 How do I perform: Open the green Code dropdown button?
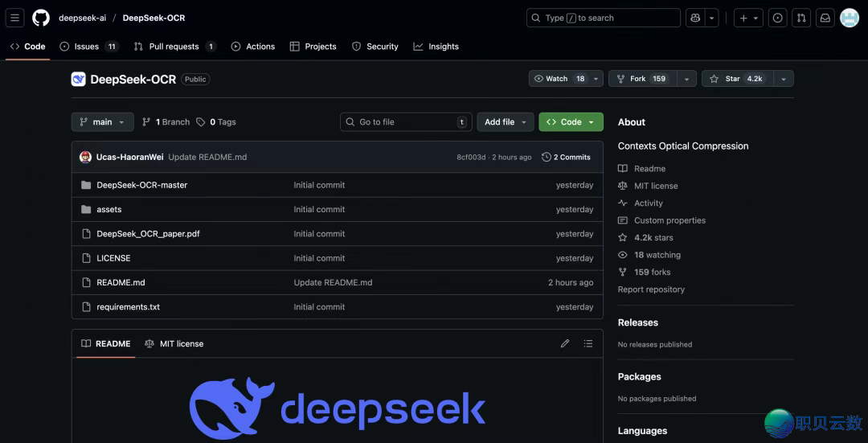click(x=571, y=122)
